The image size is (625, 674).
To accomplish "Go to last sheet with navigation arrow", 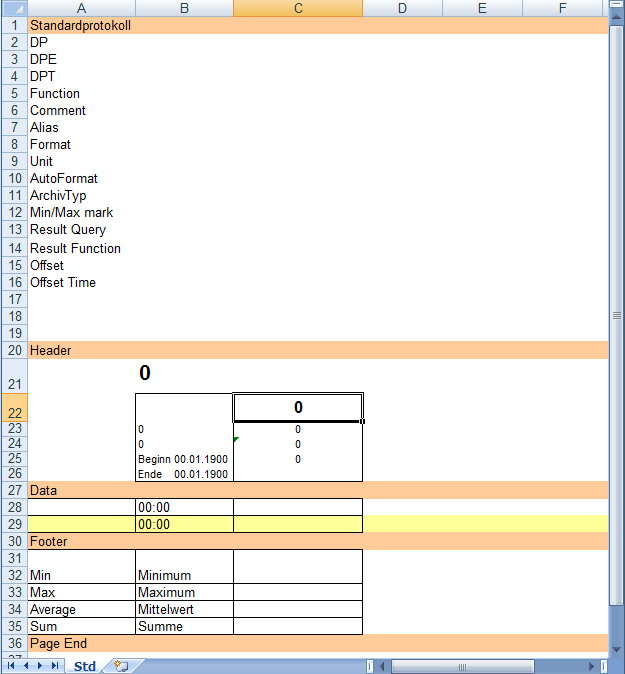I will coord(54,665).
